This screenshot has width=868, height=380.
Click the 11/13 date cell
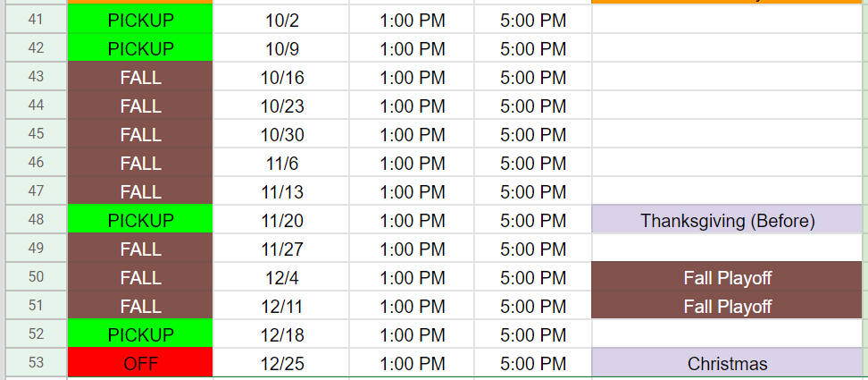tap(282, 191)
